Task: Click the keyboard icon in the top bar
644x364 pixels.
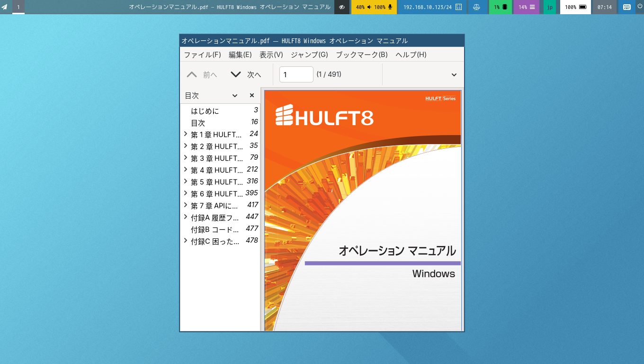Action: coord(627,7)
